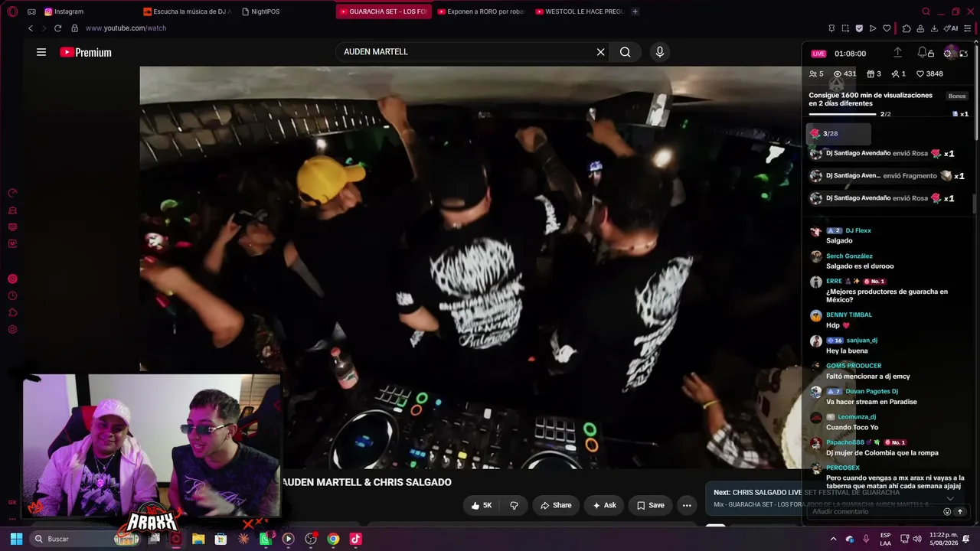Clear the AUDEN MARTELL search text

click(x=601, y=52)
